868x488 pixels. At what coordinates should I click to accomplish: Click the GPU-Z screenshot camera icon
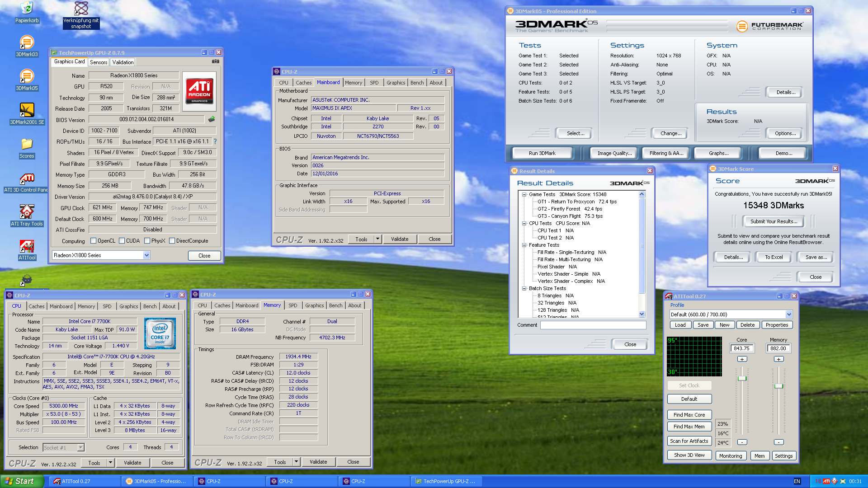coord(216,61)
